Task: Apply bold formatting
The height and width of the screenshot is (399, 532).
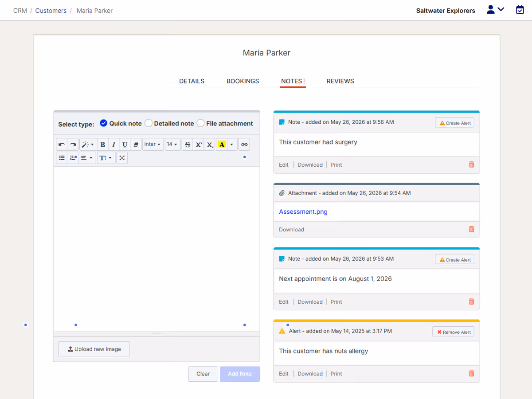Action: click(103, 145)
